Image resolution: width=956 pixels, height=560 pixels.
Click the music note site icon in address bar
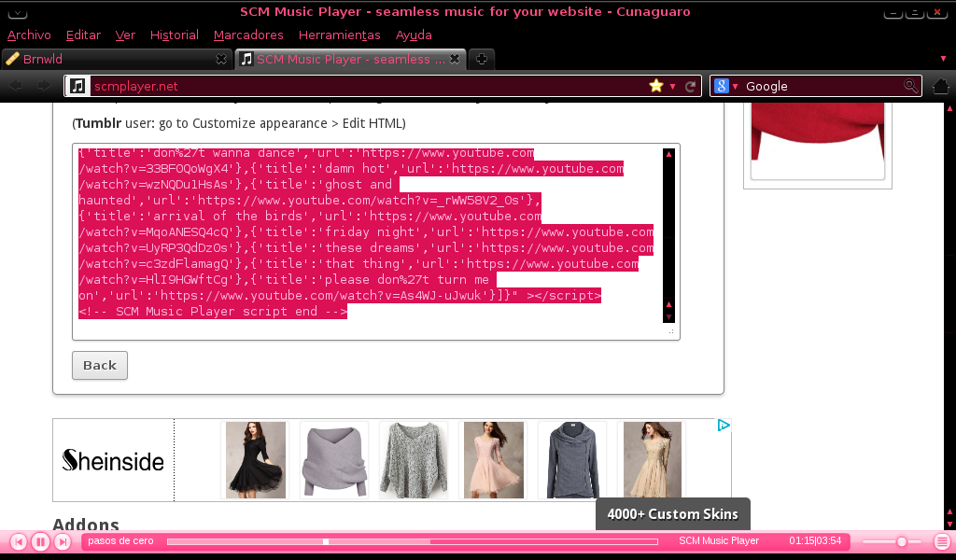pos(77,86)
